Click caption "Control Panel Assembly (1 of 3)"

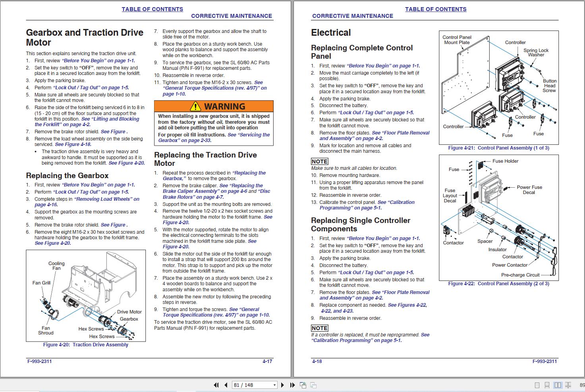coord(514,148)
